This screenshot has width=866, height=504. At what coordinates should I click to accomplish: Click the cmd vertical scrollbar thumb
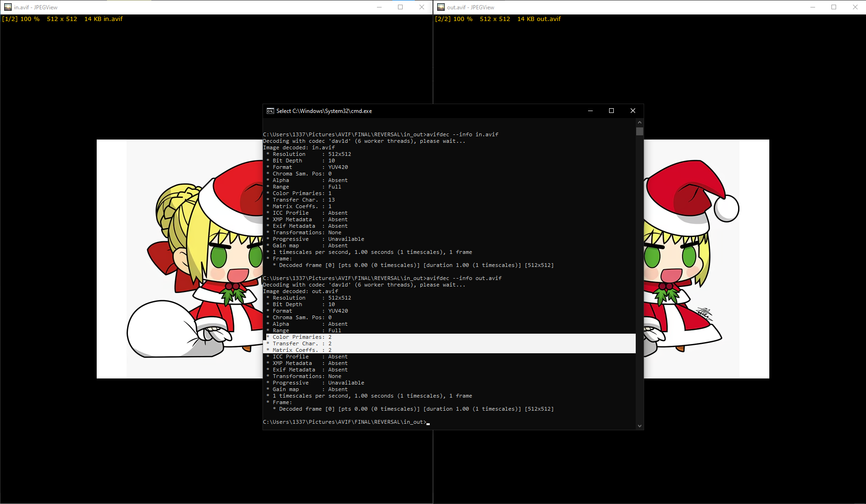coord(639,131)
